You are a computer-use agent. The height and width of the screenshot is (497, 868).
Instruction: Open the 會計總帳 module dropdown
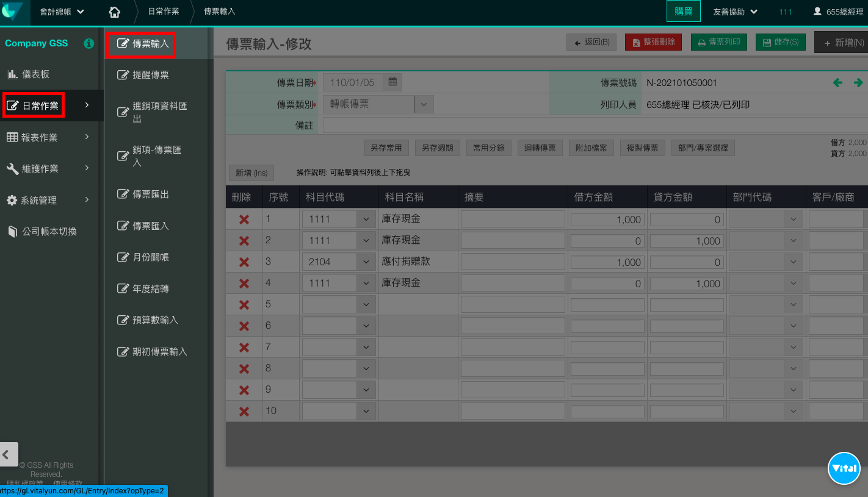click(62, 12)
